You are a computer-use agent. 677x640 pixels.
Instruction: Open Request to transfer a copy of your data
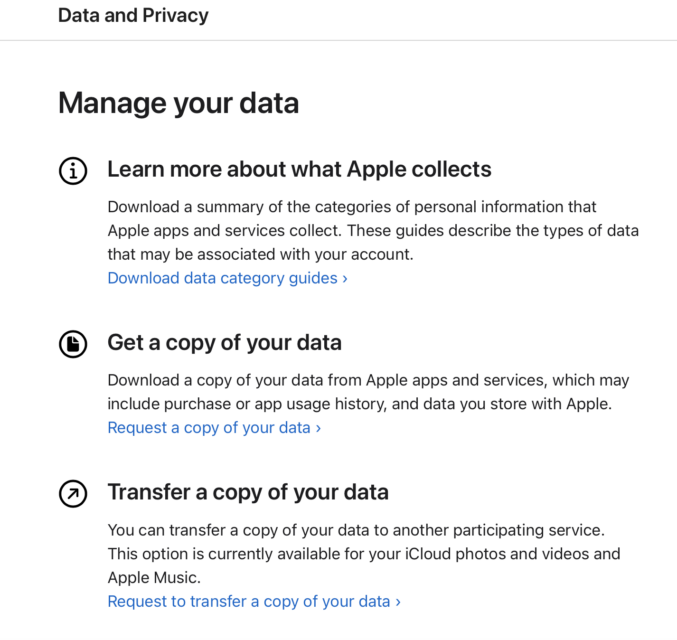254,601
